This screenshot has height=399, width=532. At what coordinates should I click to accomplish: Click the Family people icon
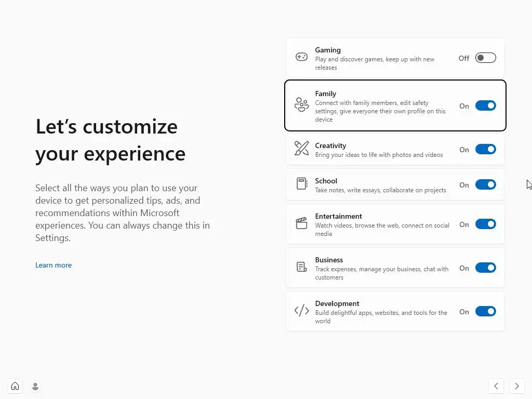pyautogui.click(x=301, y=104)
